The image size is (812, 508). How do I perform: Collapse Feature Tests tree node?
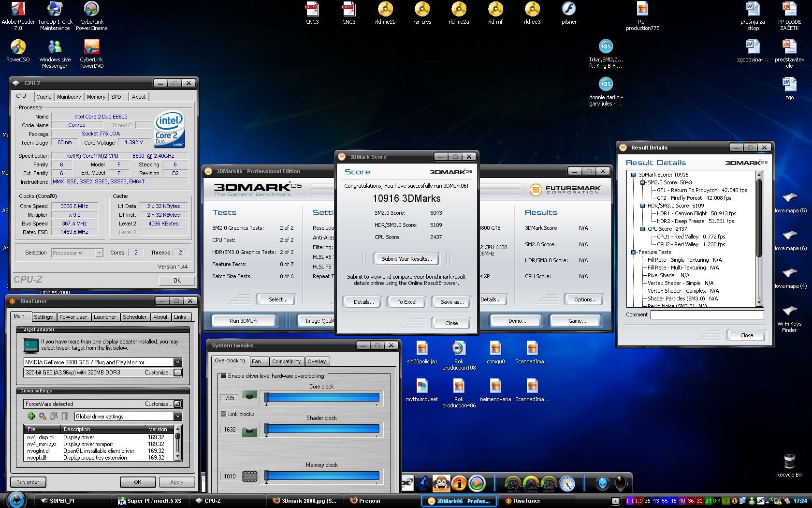633,252
